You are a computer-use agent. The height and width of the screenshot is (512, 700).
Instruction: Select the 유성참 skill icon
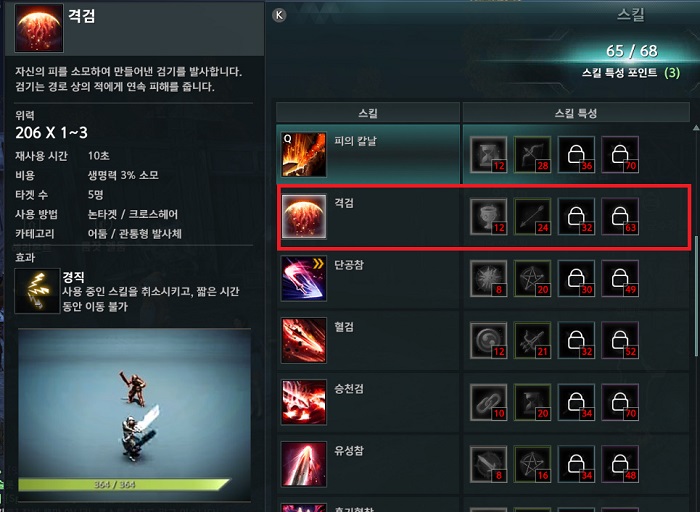(304, 464)
